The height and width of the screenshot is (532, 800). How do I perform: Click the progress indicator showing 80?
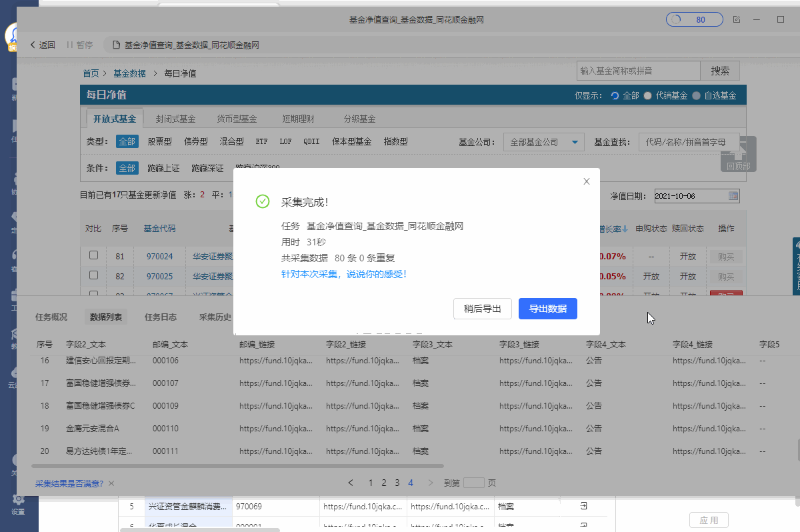point(694,19)
